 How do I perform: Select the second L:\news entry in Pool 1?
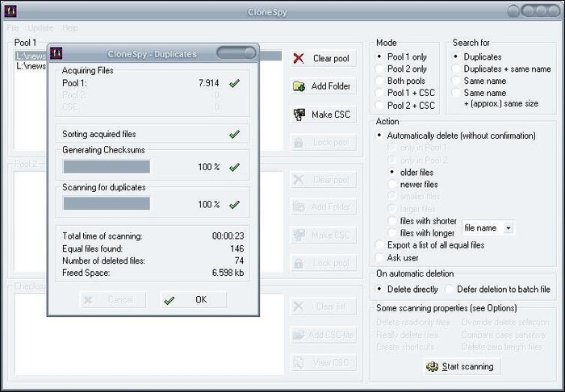(x=31, y=66)
